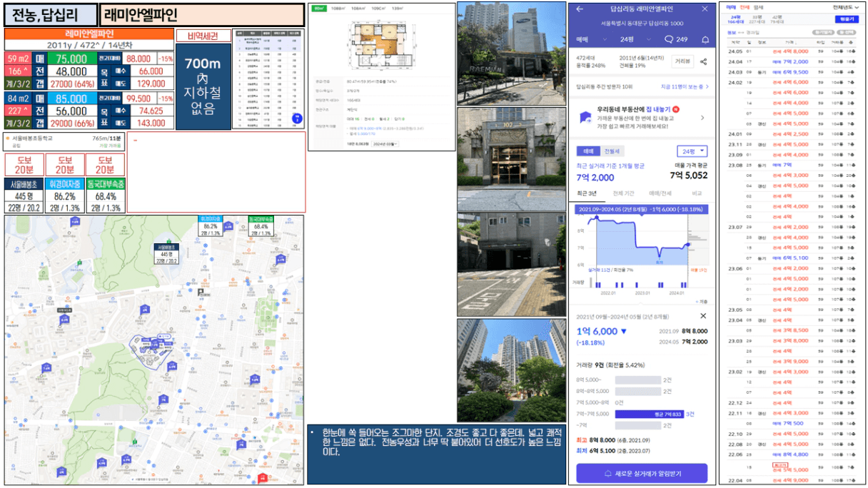Close the 2021년 09월~2024년 05월 summary card
The width and height of the screenshot is (868, 488).
(703, 315)
